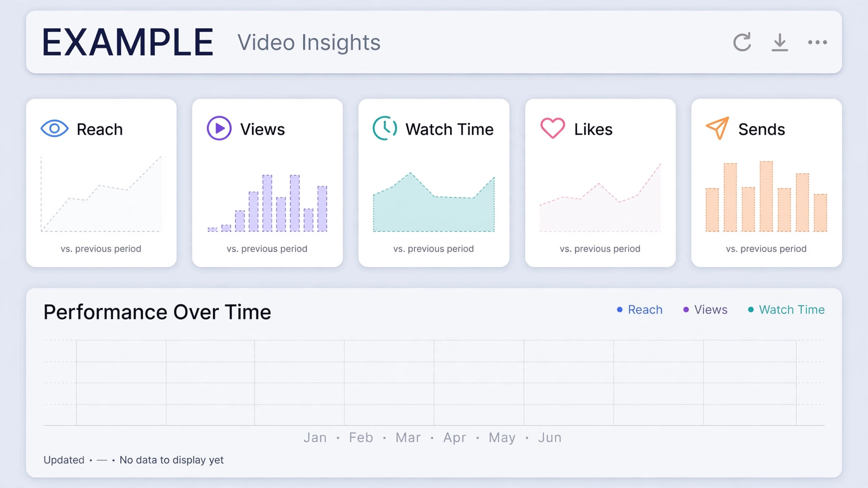Viewport: 868px width, 488px height.
Task: Click the heart icon on Likes card
Action: point(553,128)
